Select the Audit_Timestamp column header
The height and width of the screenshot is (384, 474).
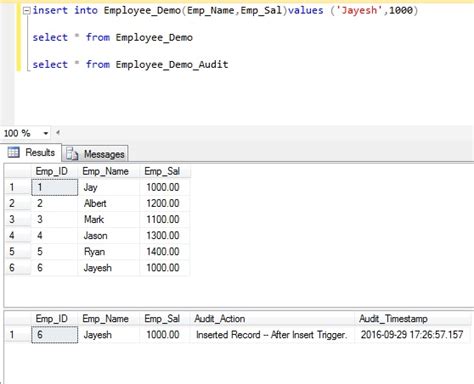413,319
